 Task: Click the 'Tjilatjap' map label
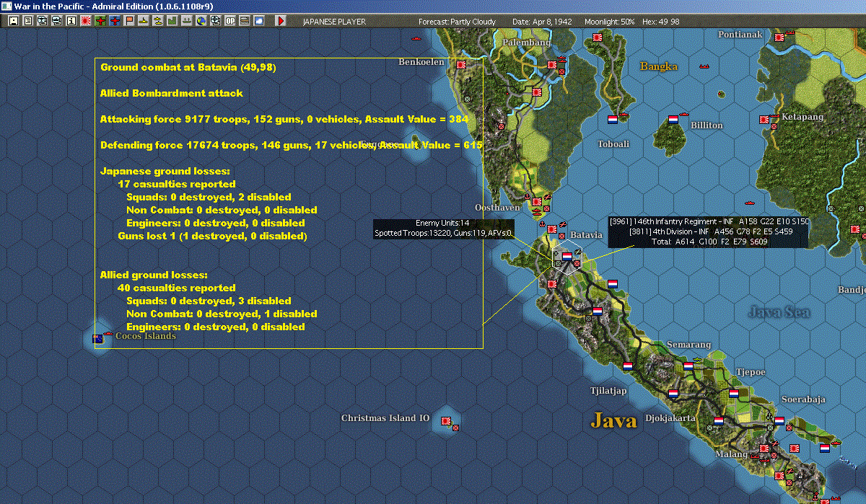coord(608,391)
